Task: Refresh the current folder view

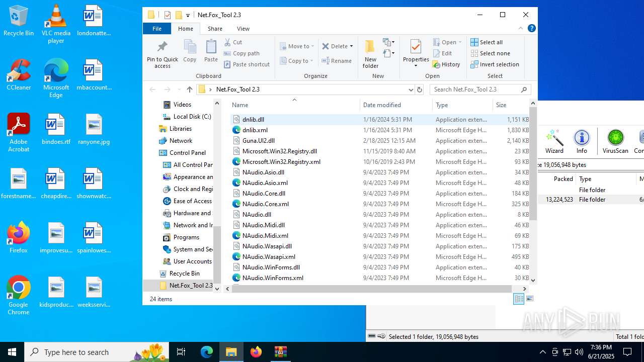Action: coord(420,89)
